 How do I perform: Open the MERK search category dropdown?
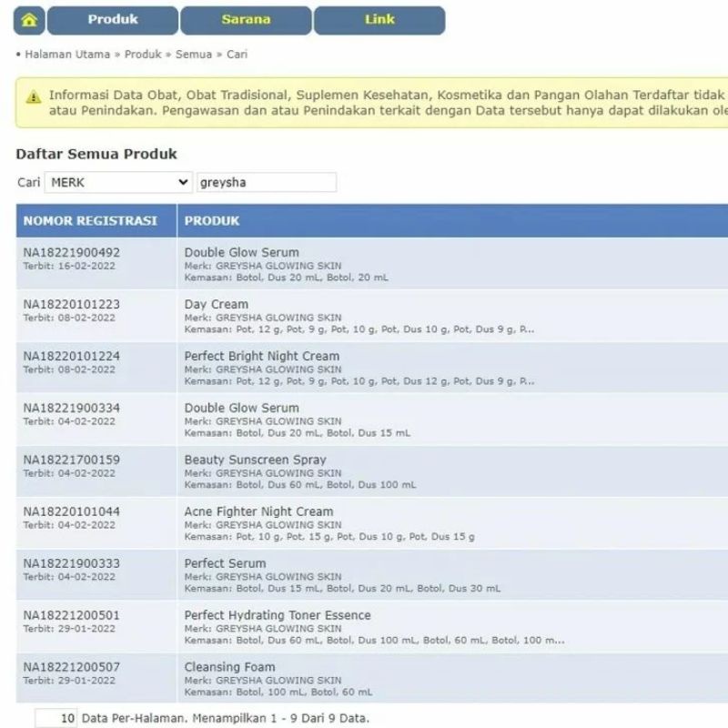(x=118, y=183)
